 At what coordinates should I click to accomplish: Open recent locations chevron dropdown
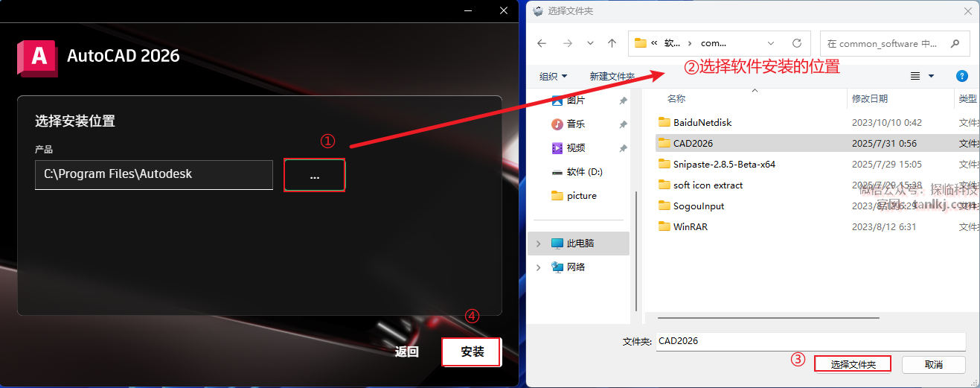(590, 43)
